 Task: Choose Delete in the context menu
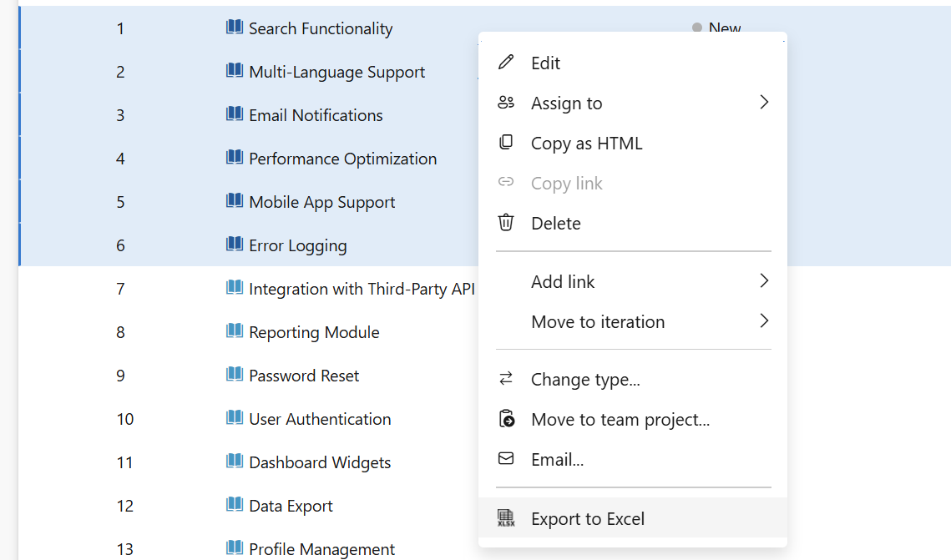pyautogui.click(x=555, y=222)
